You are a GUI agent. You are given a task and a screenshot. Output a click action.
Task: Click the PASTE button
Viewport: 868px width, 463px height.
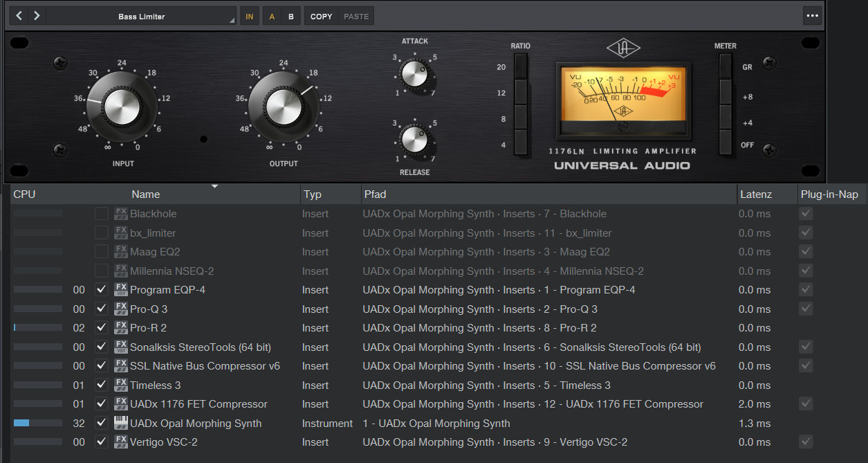click(x=356, y=16)
